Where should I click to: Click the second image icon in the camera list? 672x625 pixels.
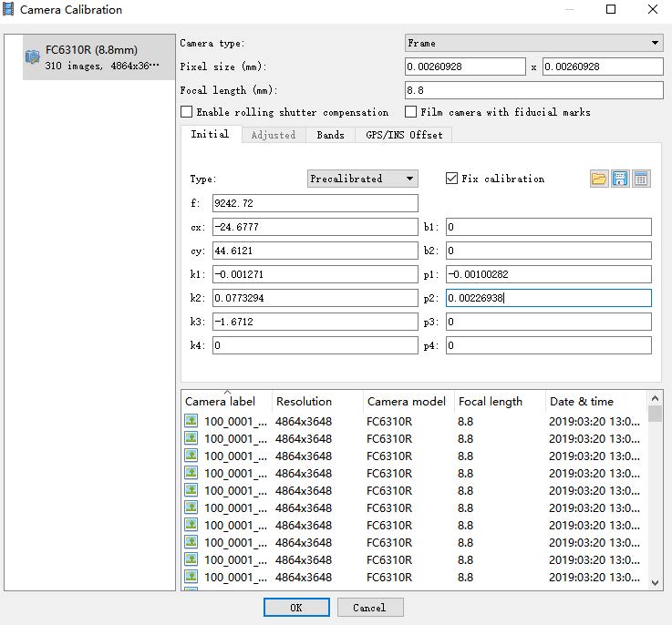pyautogui.click(x=191, y=438)
